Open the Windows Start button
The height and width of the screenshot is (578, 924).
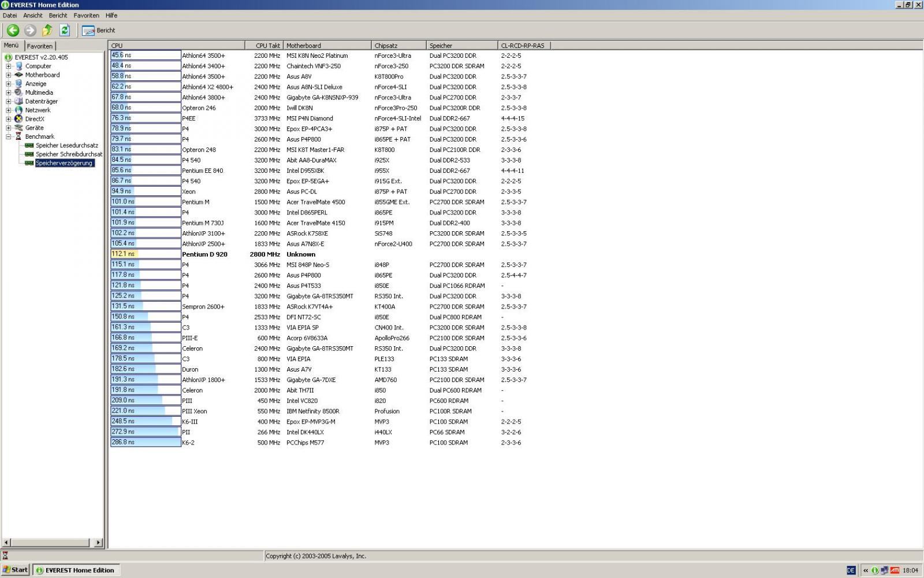(x=15, y=570)
